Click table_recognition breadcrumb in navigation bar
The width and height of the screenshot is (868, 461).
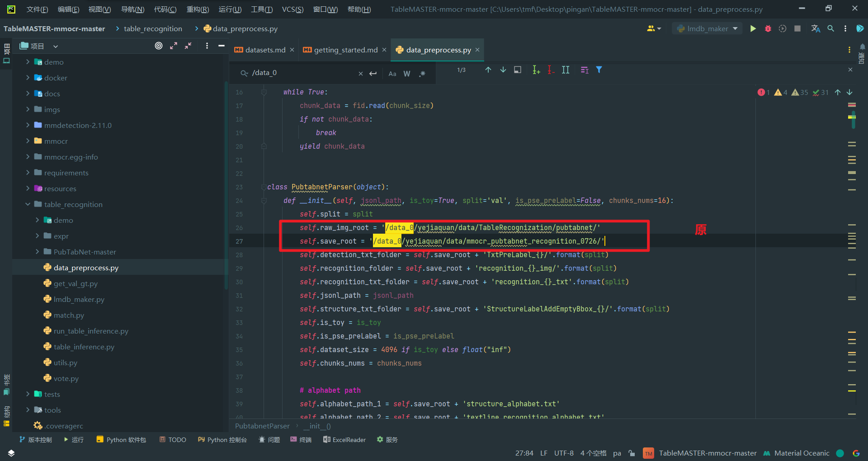[x=153, y=28]
